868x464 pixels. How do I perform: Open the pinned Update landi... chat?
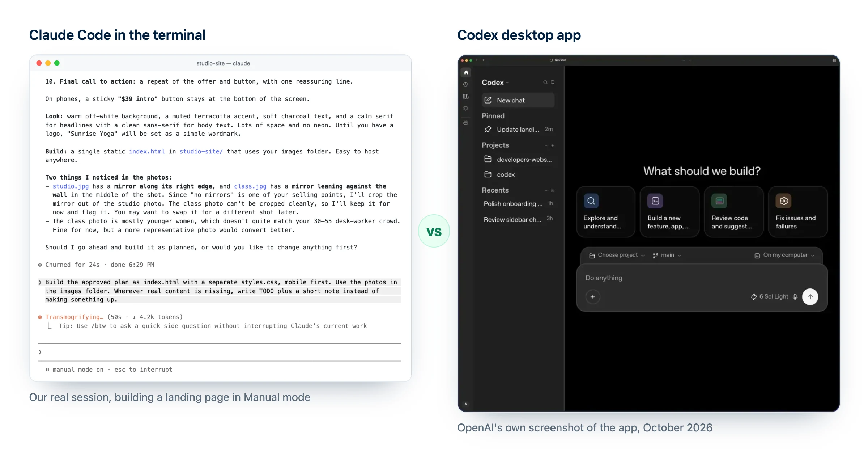[518, 129]
